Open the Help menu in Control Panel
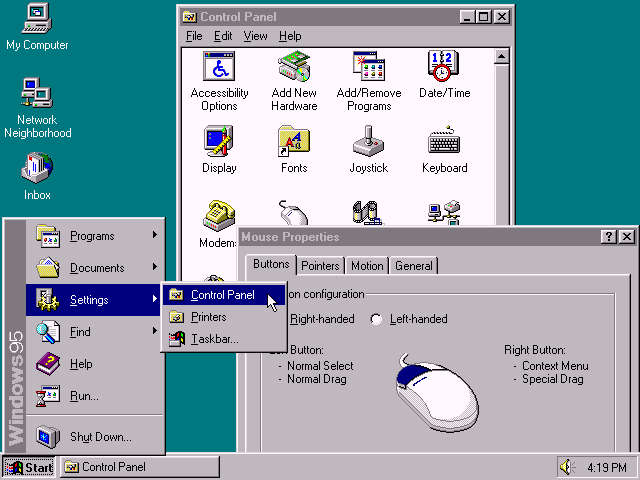This screenshot has width=640, height=480. [290, 36]
